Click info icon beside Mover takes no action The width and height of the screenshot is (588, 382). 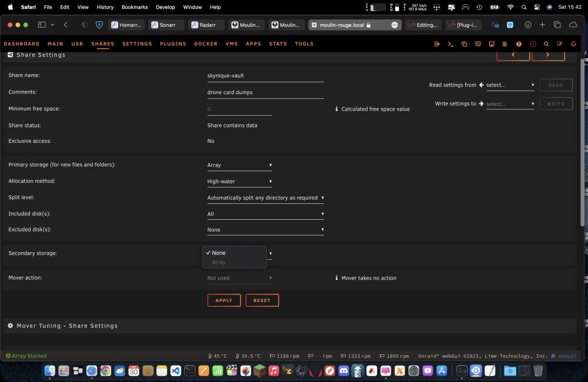[x=336, y=278]
